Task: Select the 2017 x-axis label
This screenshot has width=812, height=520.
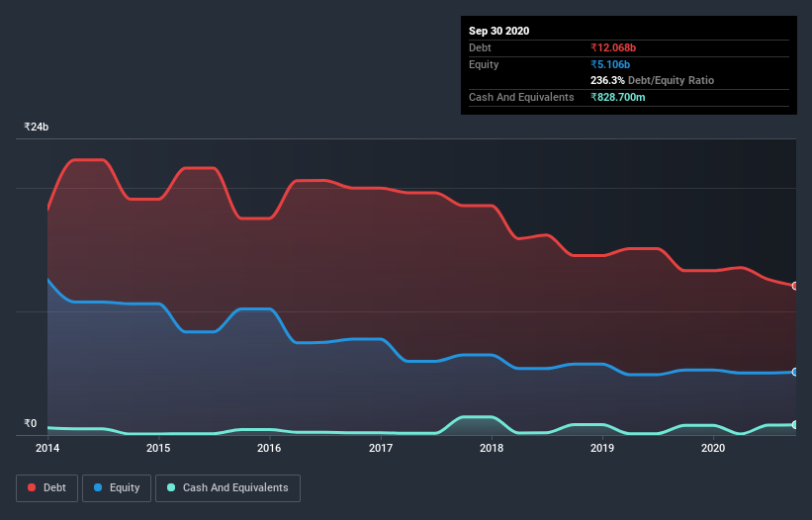Action: tap(381, 448)
